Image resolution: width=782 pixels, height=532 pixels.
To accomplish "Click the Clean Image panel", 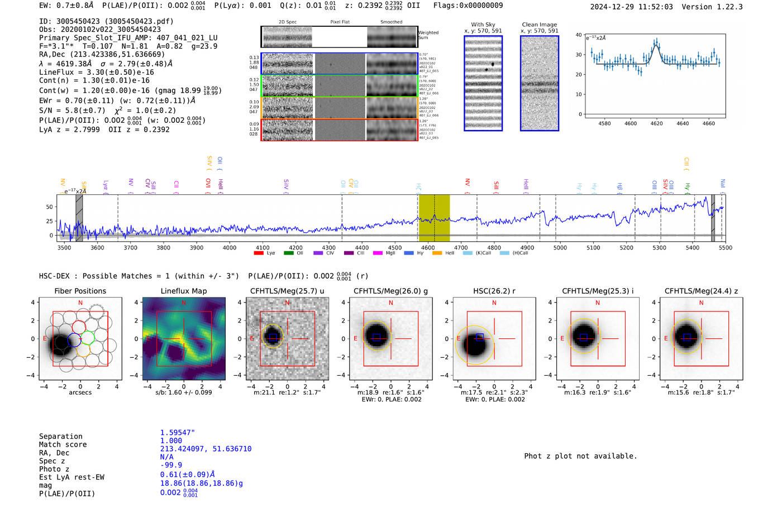I will tap(540, 83).
